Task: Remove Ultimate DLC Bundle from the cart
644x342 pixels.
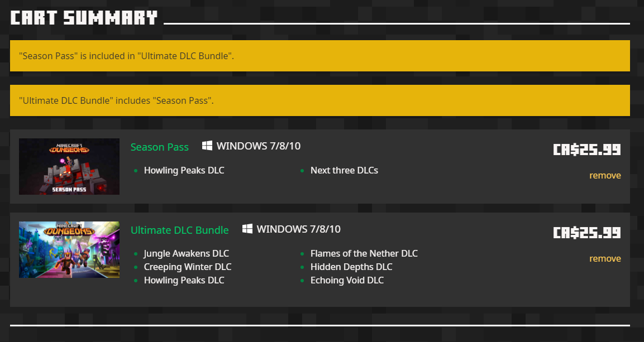Action: coord(605,259)
